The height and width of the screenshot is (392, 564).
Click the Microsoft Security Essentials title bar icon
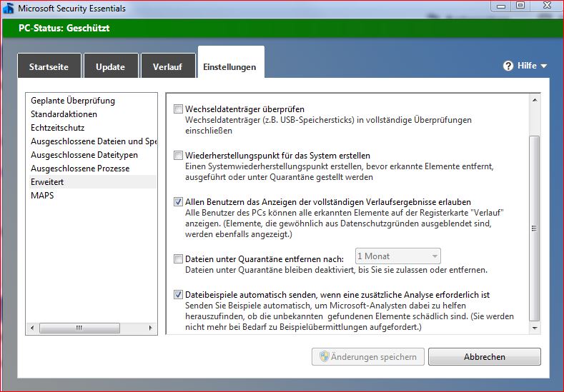(8, 9)
